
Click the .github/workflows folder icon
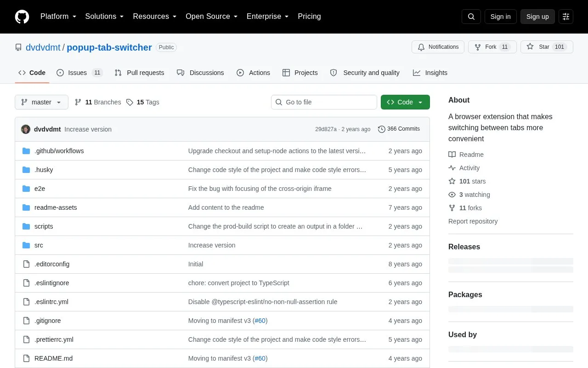[26, 151]
